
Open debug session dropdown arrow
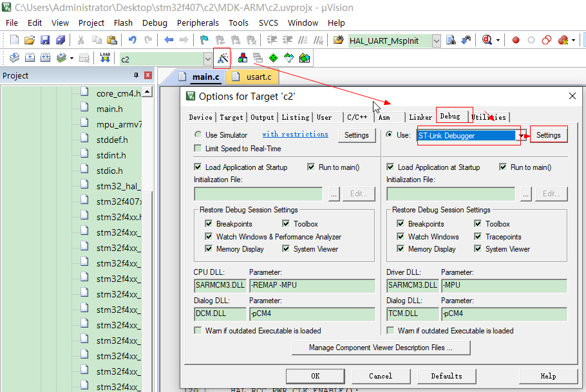(x=498, y=40)
